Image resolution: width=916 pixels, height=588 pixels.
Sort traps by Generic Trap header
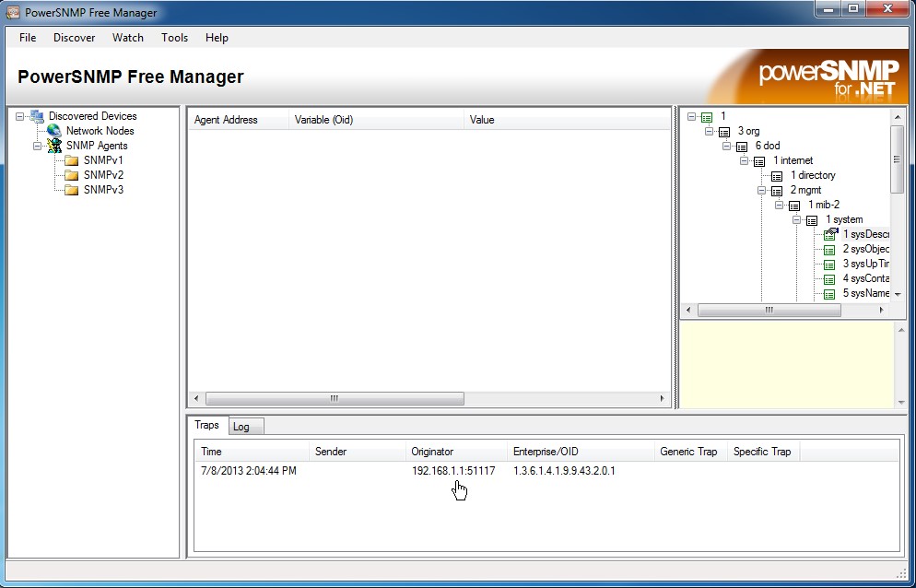tap(691, 452)
